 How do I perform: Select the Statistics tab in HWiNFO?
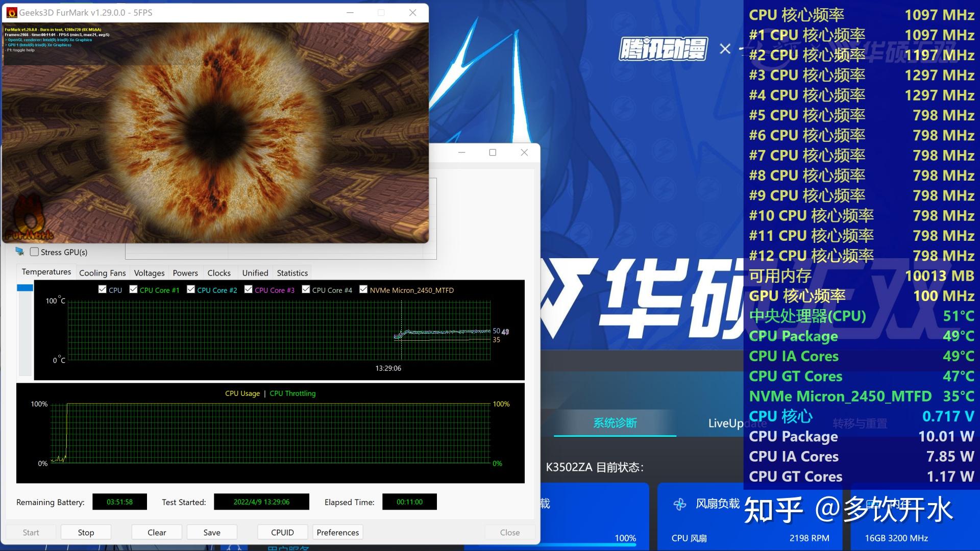pos(292,272)
